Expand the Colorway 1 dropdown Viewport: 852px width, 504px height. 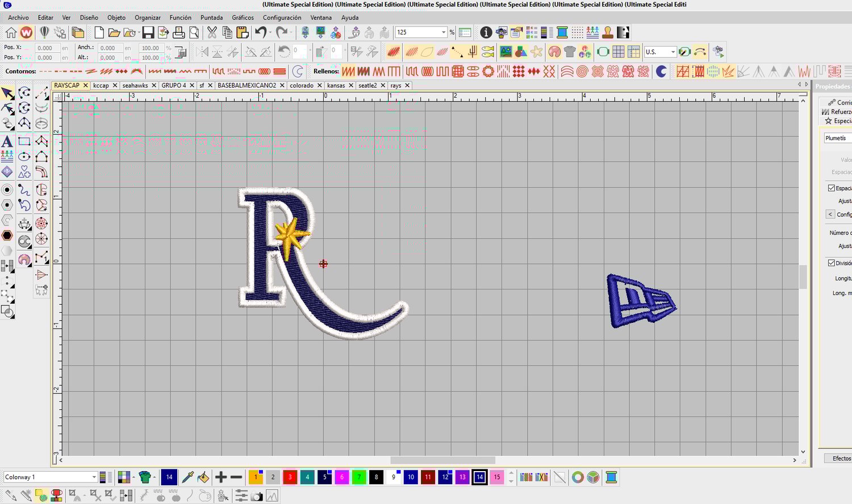(94, 477)
